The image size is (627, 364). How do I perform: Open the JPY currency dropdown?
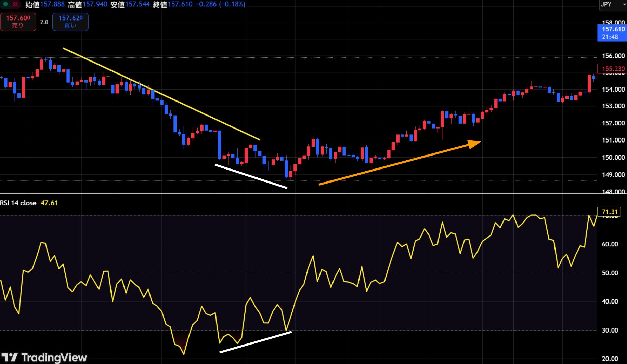(x=613, y=5)
